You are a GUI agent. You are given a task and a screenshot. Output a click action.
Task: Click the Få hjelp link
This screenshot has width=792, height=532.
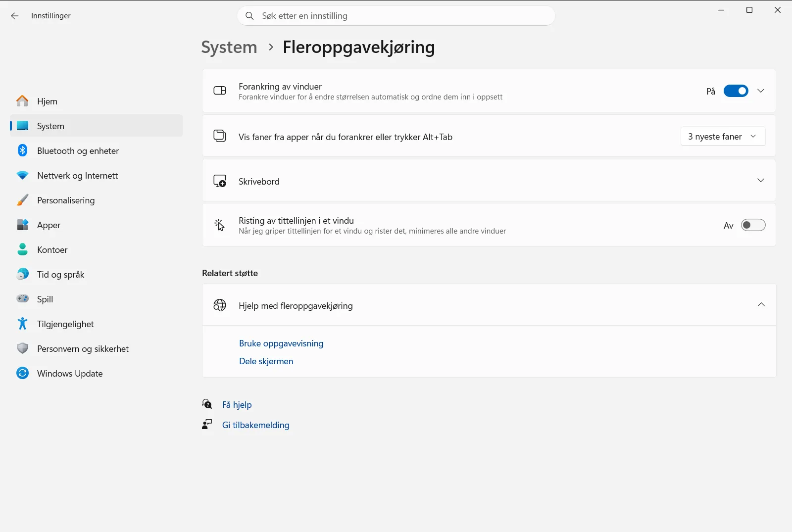(237, 405)
